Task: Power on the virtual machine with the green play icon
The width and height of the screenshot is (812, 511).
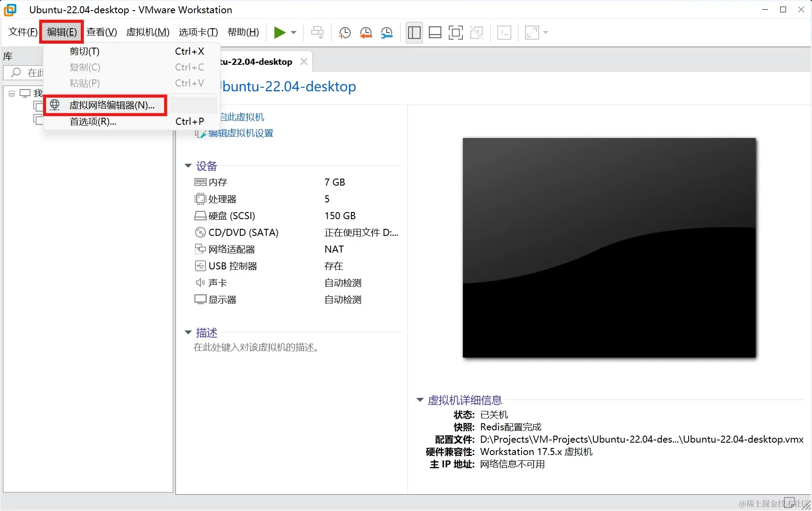Action: (279, 32)
